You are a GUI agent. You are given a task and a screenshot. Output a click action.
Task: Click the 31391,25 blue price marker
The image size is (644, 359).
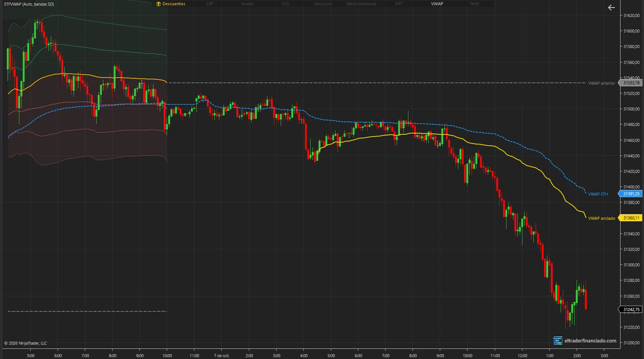(630, 194)
